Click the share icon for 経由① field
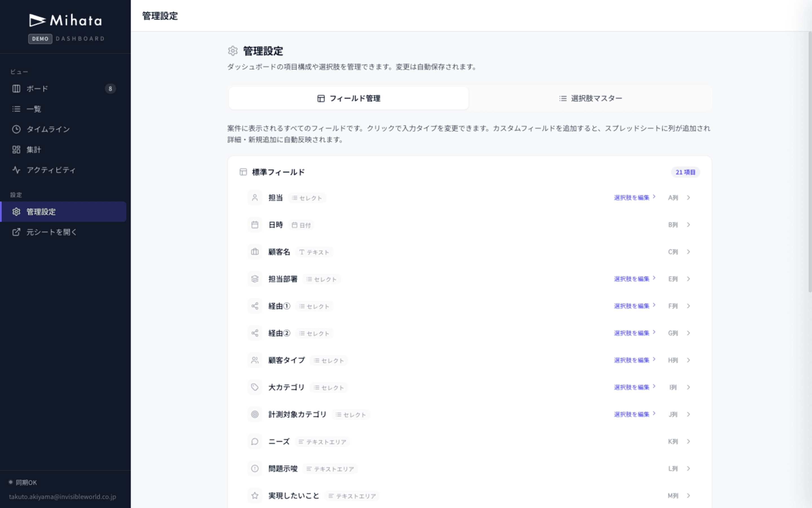 tap(255, 306)
